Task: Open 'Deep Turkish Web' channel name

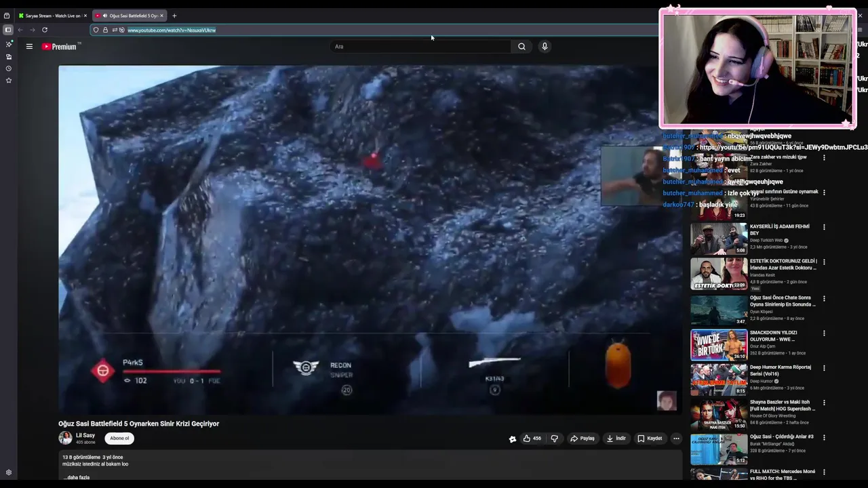Action: 766,240
